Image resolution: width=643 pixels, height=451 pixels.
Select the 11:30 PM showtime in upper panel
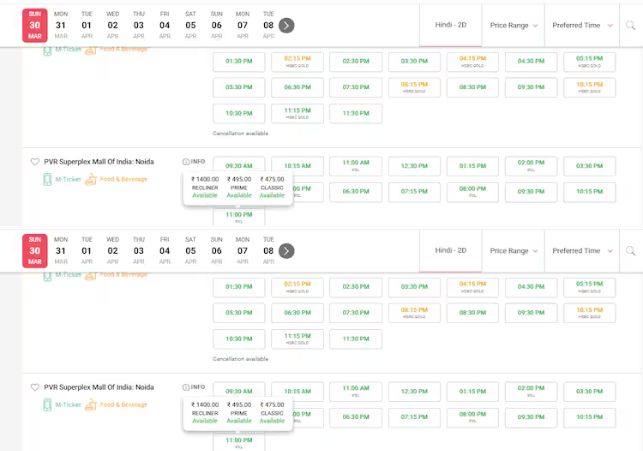[x=356, y=114]
